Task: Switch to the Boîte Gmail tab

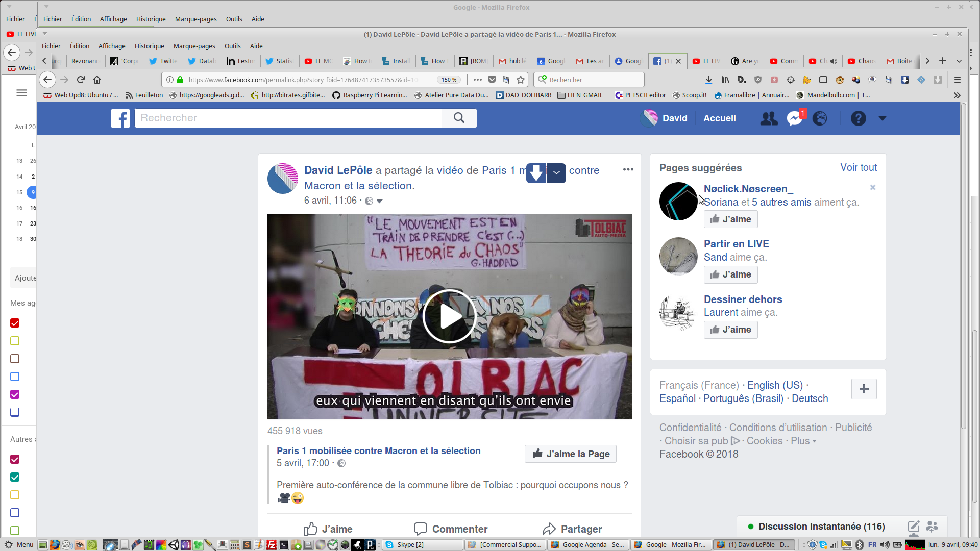Action: coord(900,61)
